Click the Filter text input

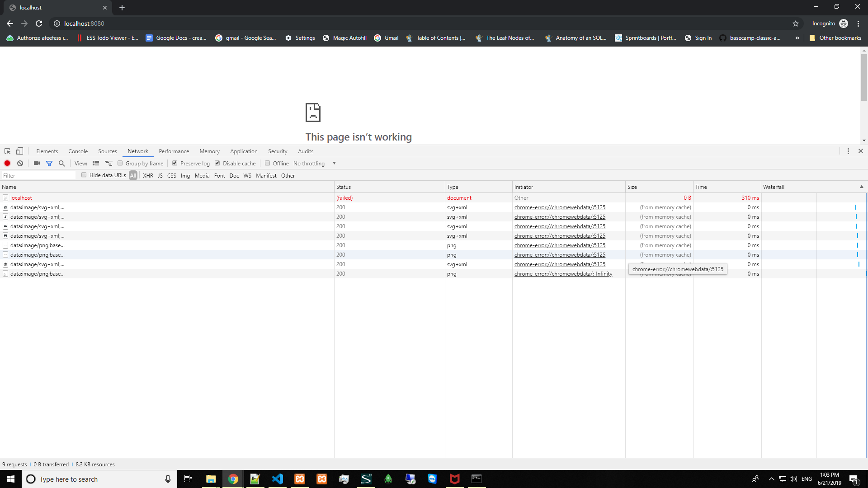tap(38, 176)
